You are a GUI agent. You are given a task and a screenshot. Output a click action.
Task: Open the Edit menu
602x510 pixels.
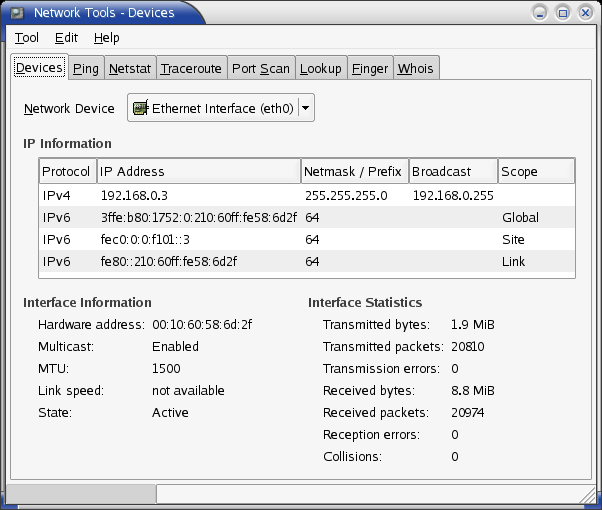tap(66, 38)
